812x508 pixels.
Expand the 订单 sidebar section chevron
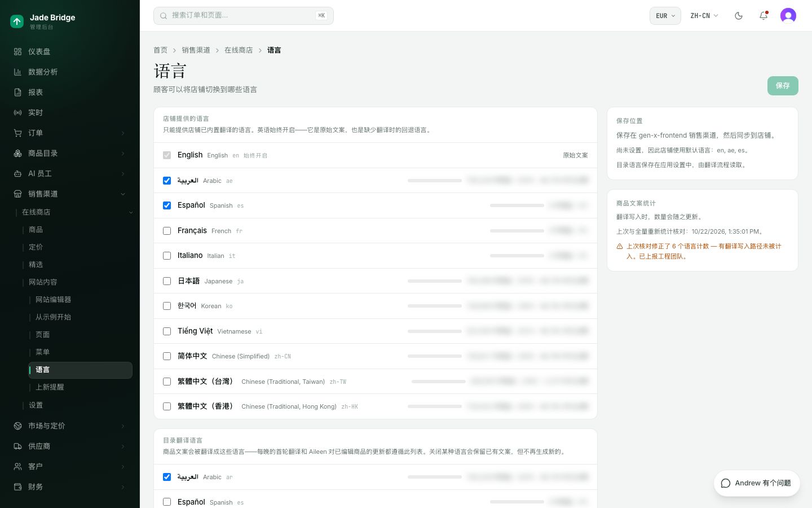(x=123, y=133)
